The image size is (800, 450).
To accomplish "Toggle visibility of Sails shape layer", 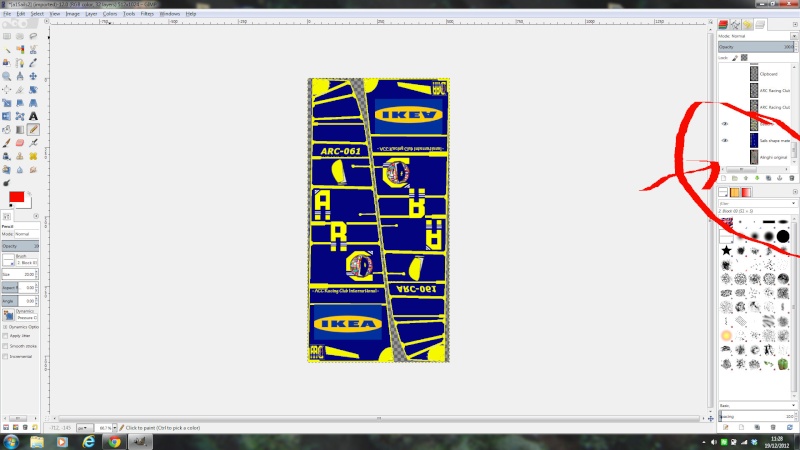I will 724,140.
